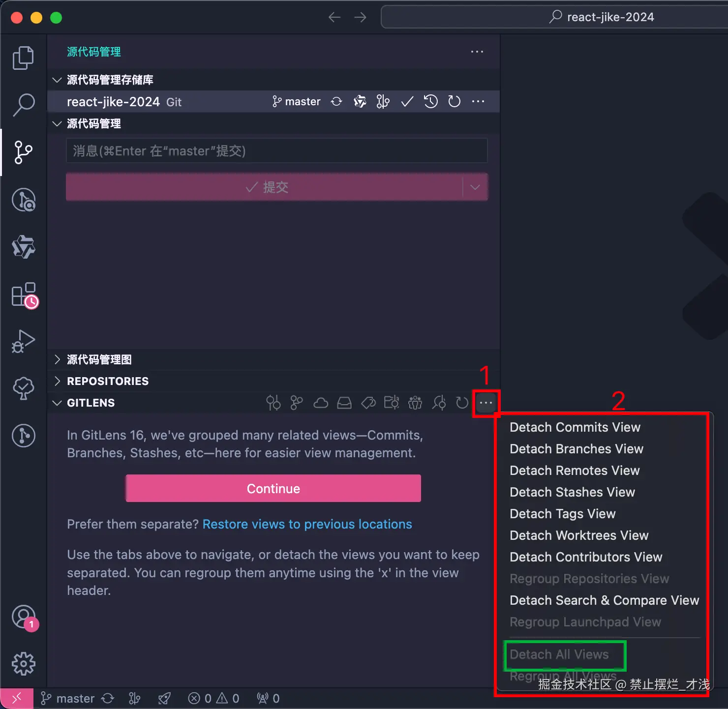Viewport: 728px width, 709px height.
Task: Open the Extensions view icon
Action: coord(25,295)
